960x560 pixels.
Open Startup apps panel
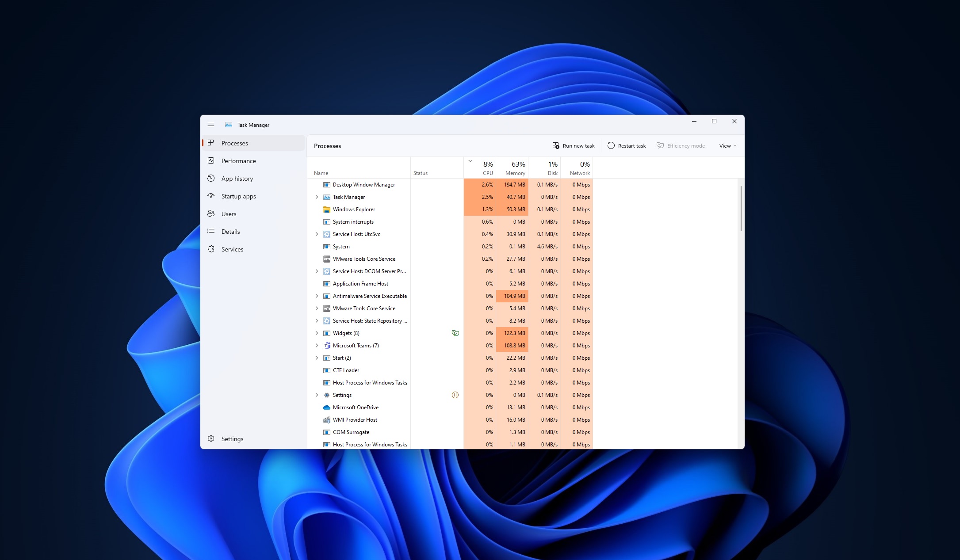239,196
